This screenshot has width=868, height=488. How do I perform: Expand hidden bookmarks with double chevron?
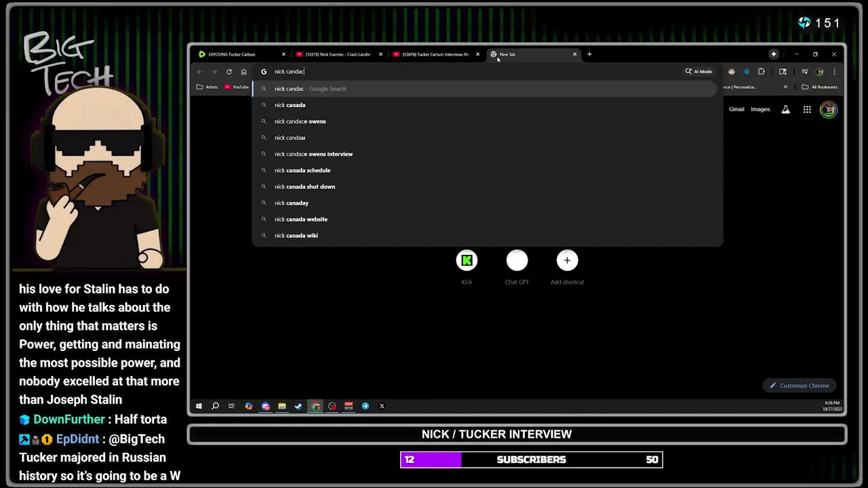coord(785,87)
